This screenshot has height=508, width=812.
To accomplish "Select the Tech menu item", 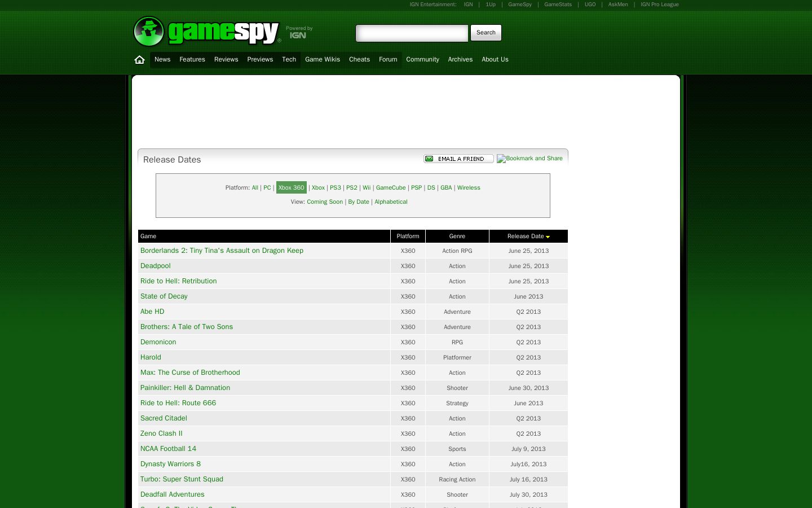I will coord(289,60).
